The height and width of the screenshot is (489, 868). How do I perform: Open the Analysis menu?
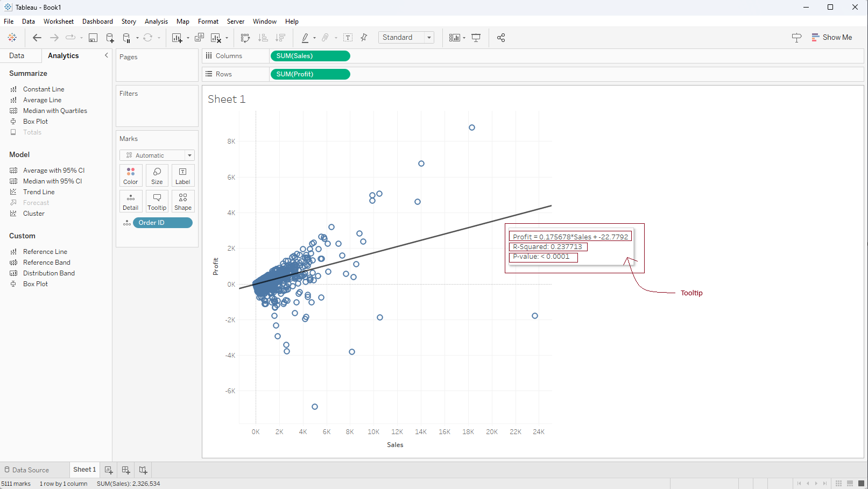(x=156, y=22)
